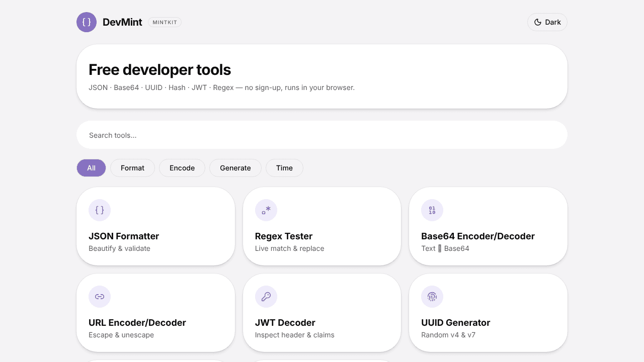Toggle Dark mode
This screenshot has width=644, height=362.
click(x=547, y=22)
